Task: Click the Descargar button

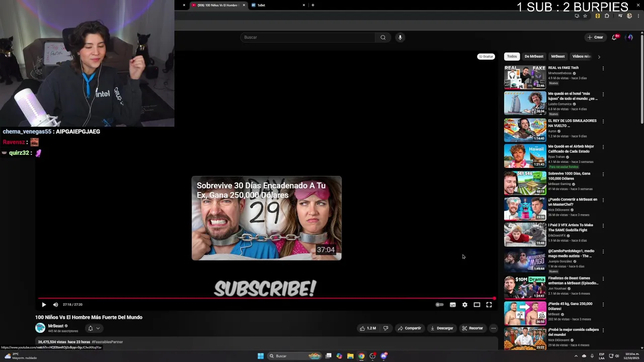Action: pyautogui.click(x=441, y=328)
